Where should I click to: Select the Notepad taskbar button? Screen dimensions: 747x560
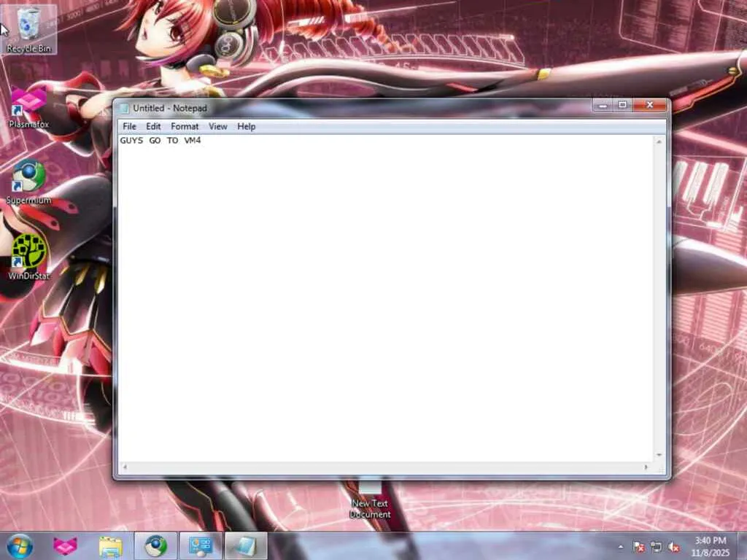pyautogui.click(x=246, y=546)
